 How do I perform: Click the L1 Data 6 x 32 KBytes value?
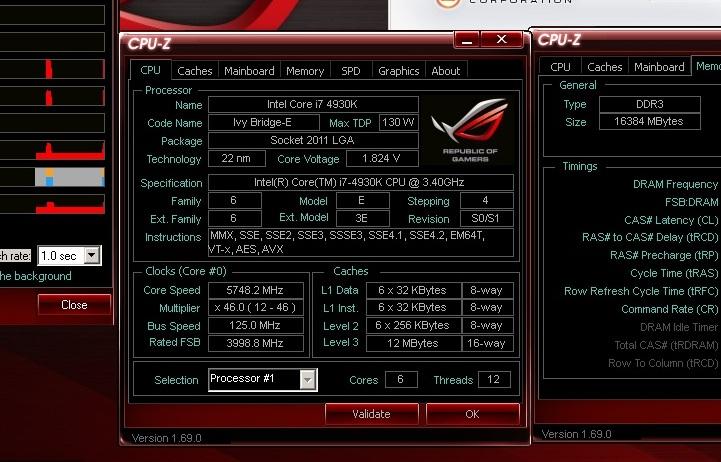[x=413, y=291]
